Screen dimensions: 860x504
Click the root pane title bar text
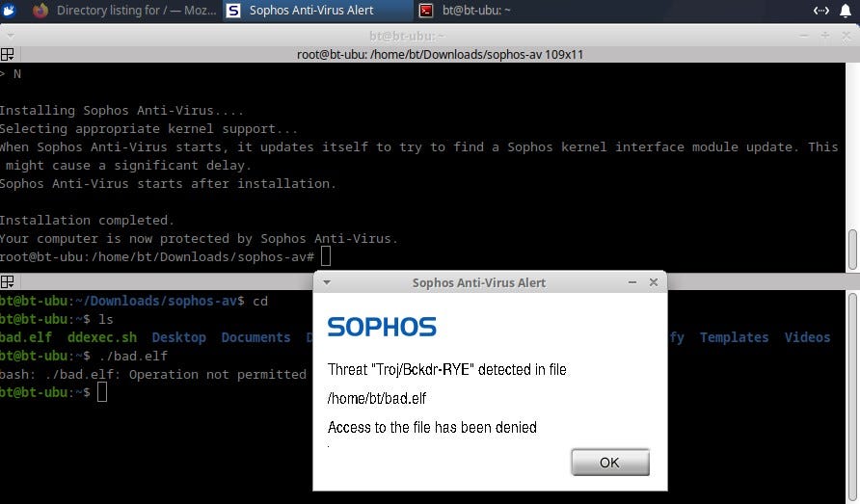(x=440, y=54)
